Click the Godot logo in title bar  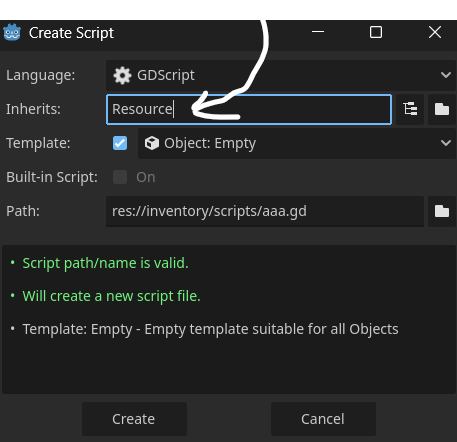tap(12, 33)
